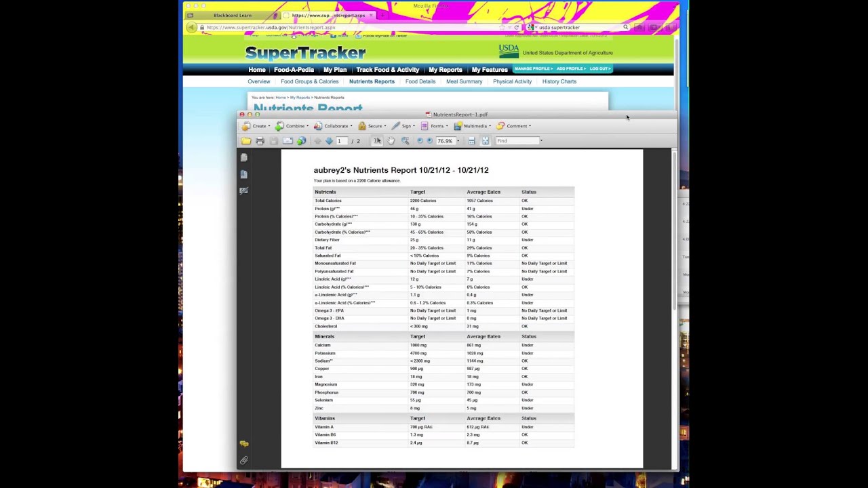Open My Plan in SuperTracker menu
Image resolution: width=868 pixels, height=488 pixels.
click(335, 70)
